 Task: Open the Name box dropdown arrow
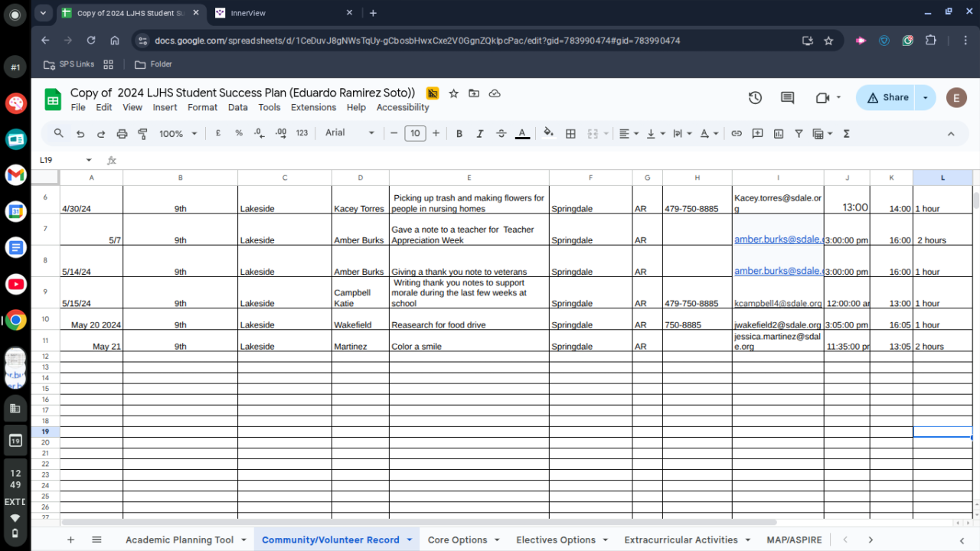[89, 160]
